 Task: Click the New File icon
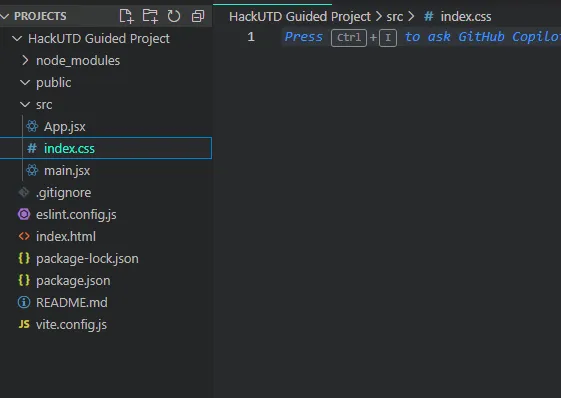126,16
